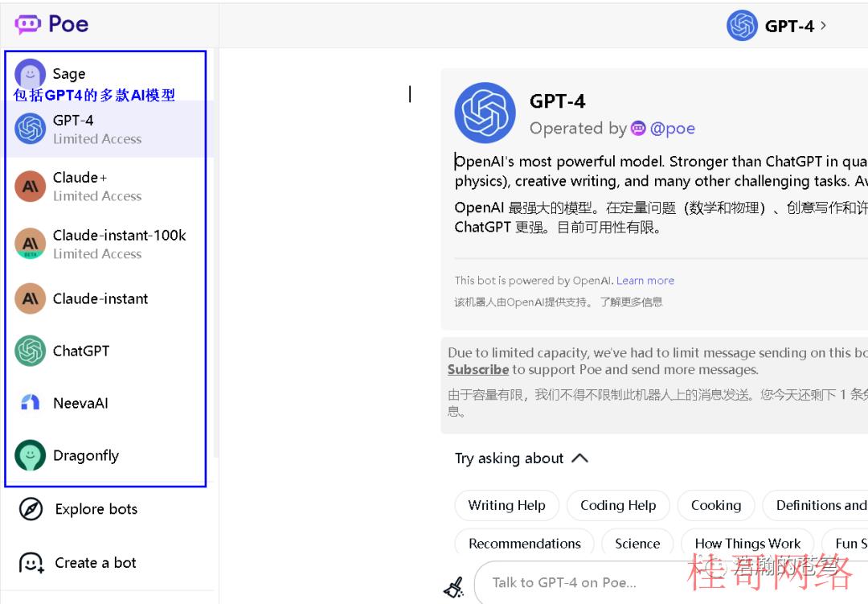
Task: Click the small Poe icon beside @poe
Action: tap(638, 129)
